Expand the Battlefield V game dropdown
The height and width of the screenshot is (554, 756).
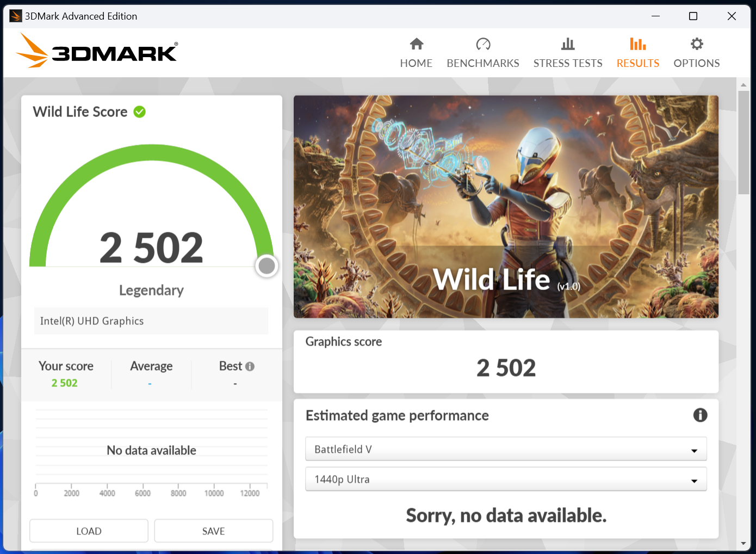[506, 449]
